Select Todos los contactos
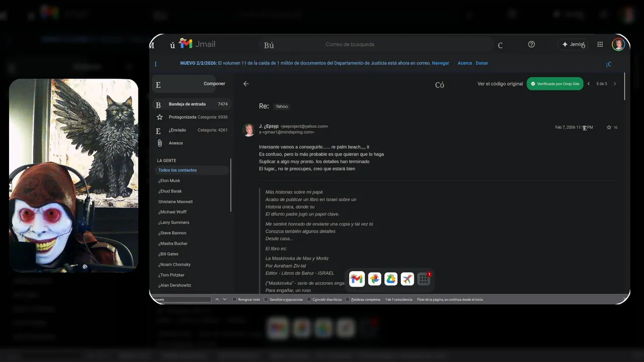The height and width of the screenshot is (362, 644). click(191, 170)
